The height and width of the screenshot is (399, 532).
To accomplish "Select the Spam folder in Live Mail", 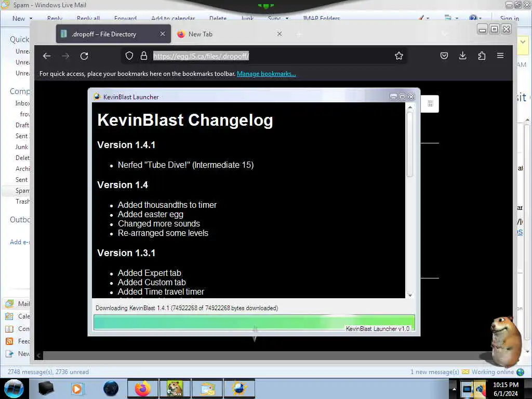I will click(22, 191).
